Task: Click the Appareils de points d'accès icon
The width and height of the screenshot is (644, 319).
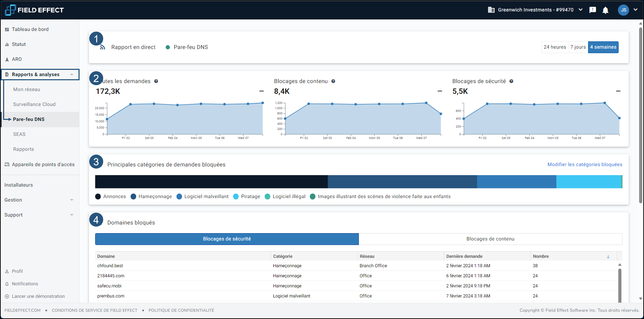Action: click(7, 165)
